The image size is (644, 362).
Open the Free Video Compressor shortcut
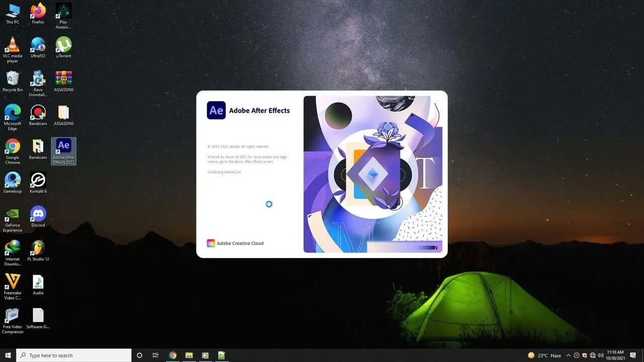click(13, 320)
